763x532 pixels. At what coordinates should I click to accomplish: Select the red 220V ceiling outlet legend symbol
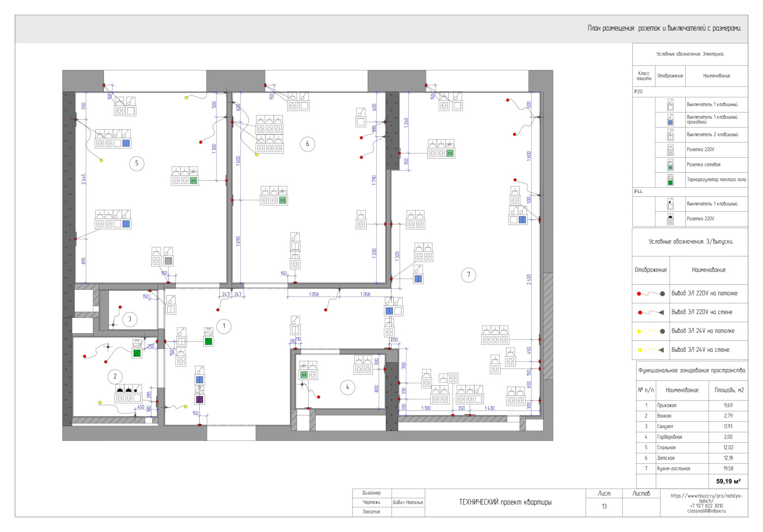(x=650, y=294)
